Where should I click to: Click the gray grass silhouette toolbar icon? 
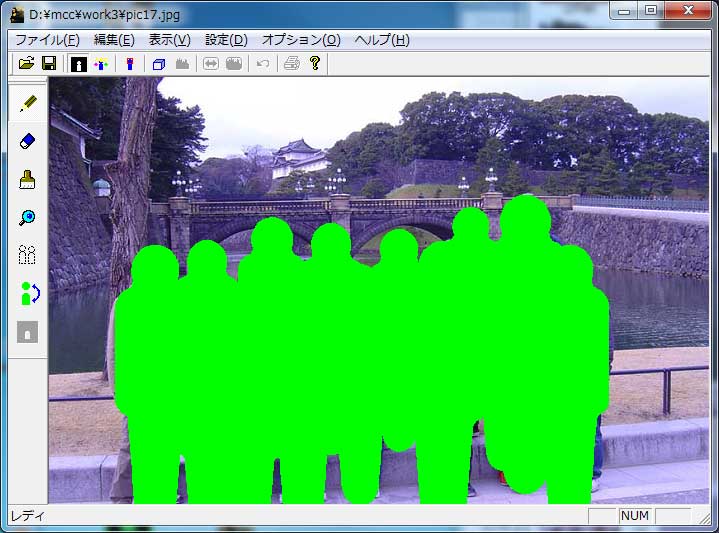tap(182, 64)
